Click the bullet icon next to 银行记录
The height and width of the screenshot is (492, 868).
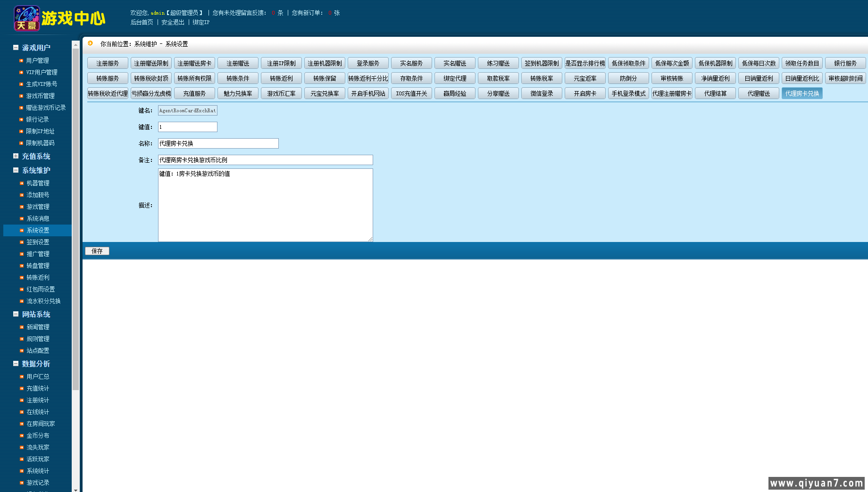click(x=21, y=120)
